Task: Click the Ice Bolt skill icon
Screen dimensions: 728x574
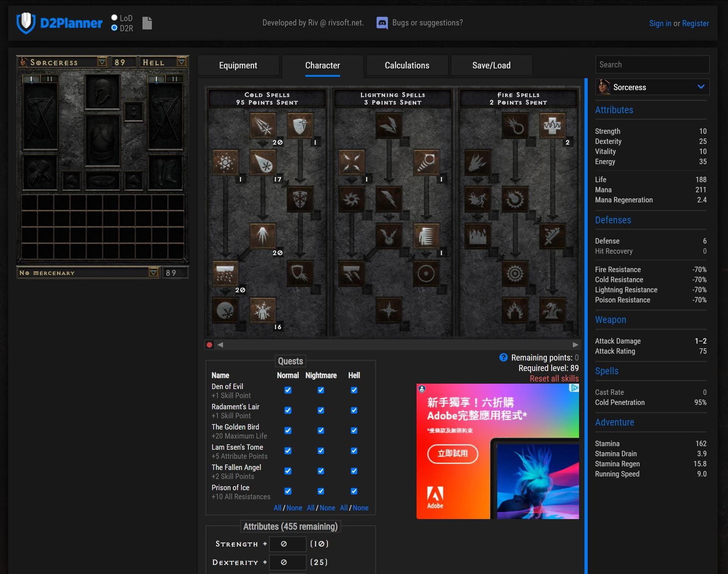Action: 262,125
